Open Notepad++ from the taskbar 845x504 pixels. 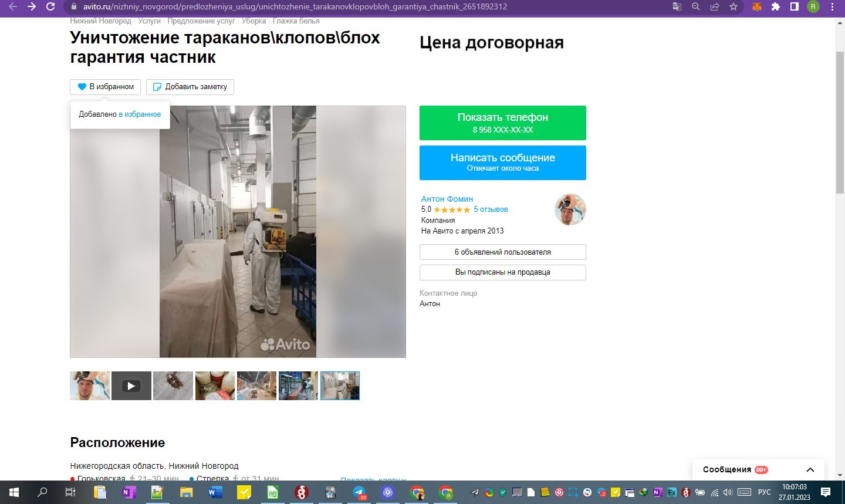point(157,492)
